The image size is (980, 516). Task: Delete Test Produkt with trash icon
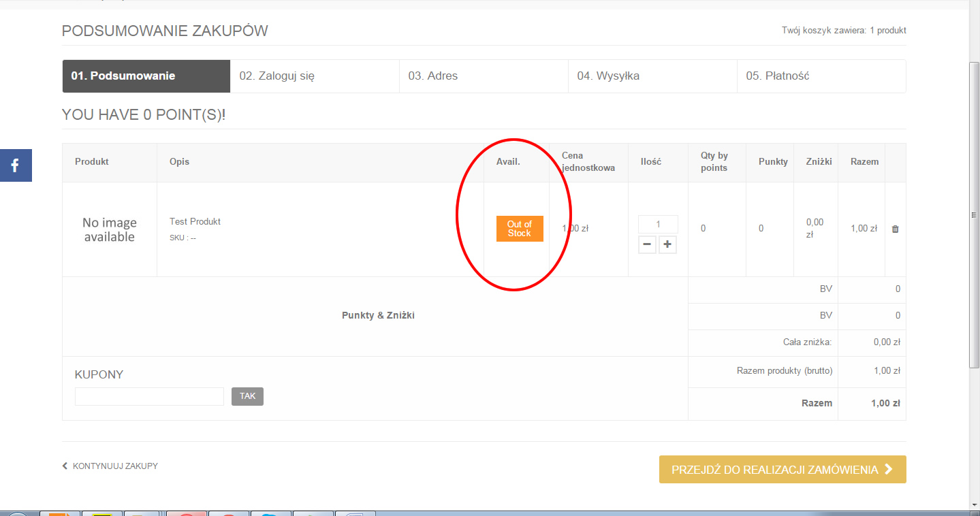click(895, 229)
